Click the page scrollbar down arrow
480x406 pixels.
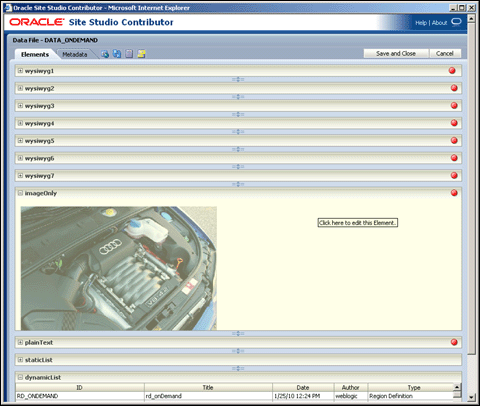471,397
